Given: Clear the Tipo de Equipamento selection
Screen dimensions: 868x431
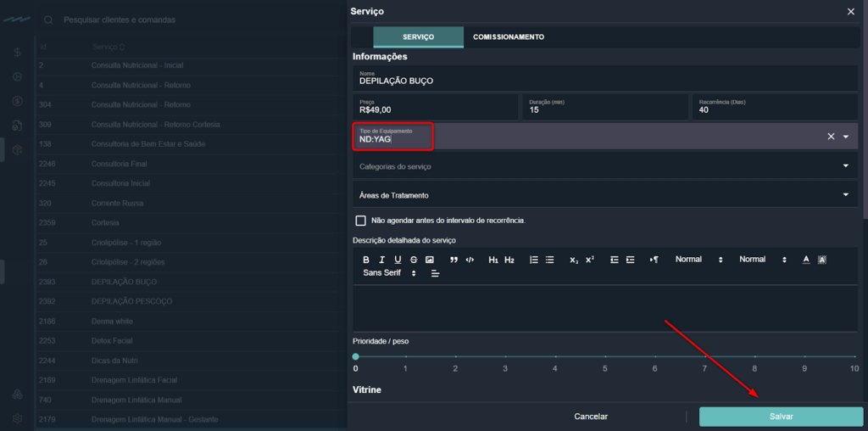Looking at the screenshot, I should pyautogui.click(x=831, y=137).
